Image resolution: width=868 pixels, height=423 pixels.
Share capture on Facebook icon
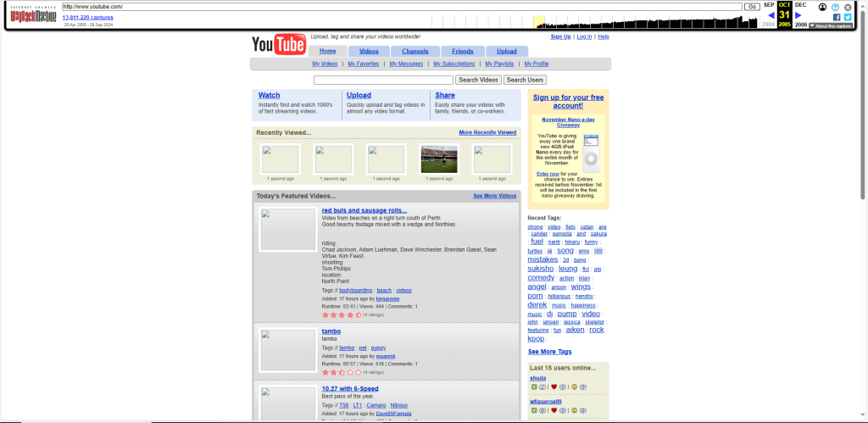coord(837,17)
